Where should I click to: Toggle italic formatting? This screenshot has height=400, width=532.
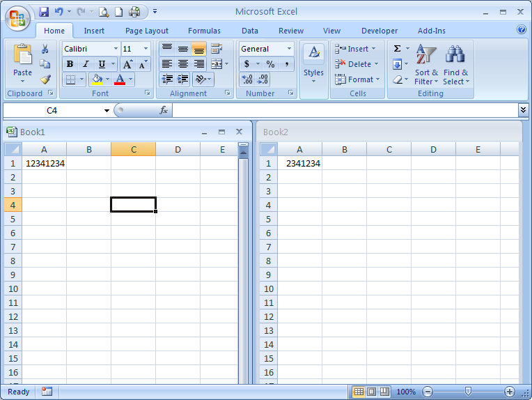(x=86, y=64)
